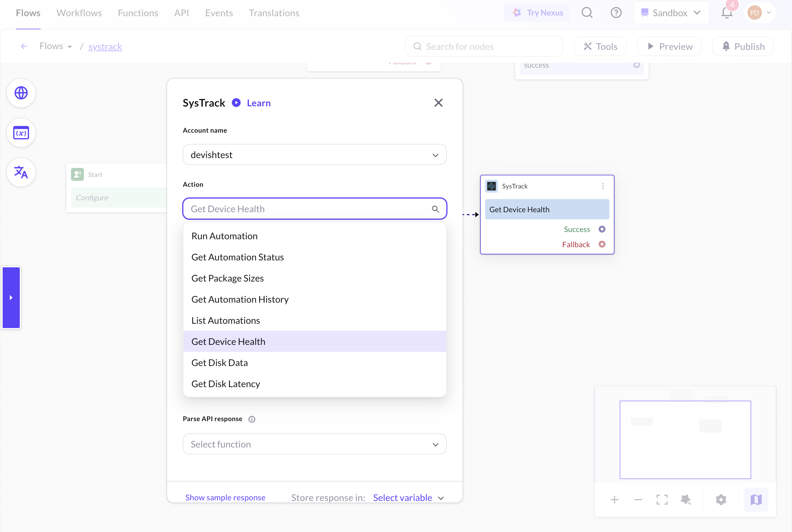
Task: Zoom in on the canvas with plus
Action: [614, 499]
